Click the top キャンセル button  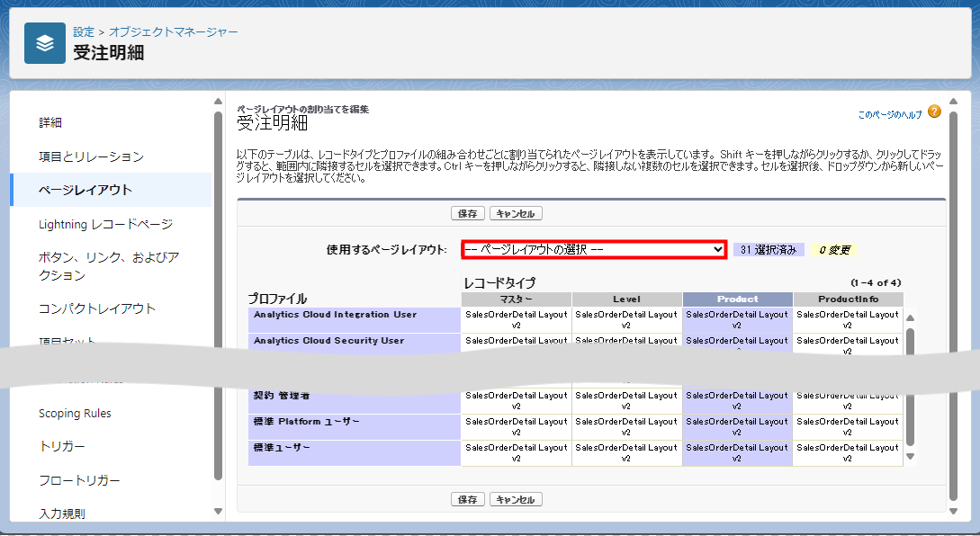click(x=516, y=214)
